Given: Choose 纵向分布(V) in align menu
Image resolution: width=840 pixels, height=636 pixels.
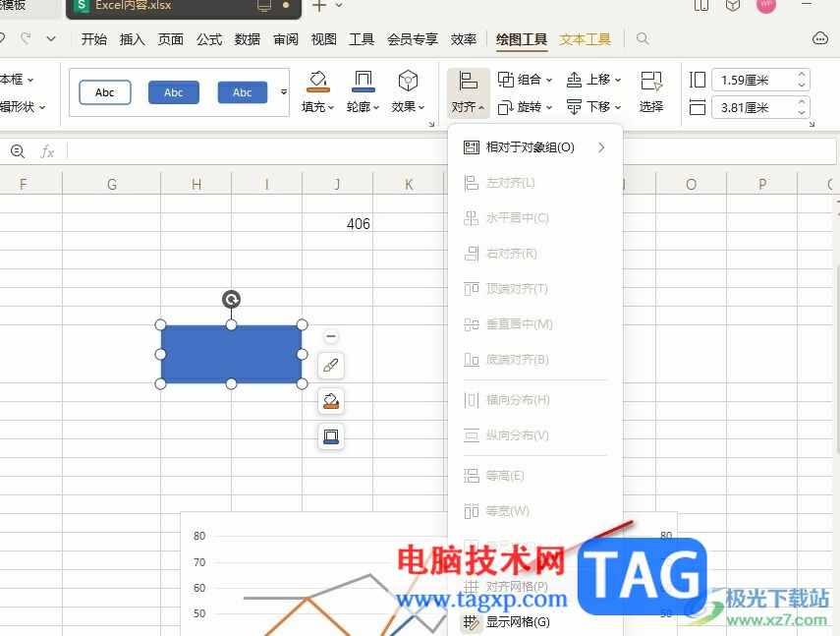Looking at the screenshot, I should (535, 435).
